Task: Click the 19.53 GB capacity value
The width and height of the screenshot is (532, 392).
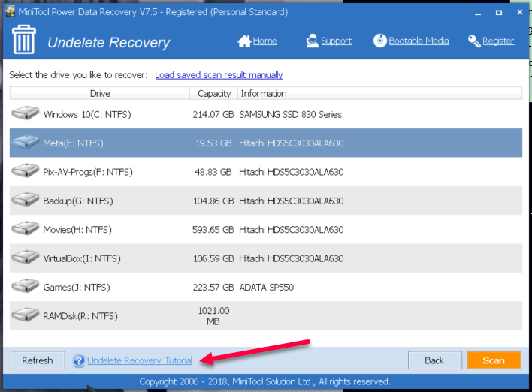Action: coord(213,143)
